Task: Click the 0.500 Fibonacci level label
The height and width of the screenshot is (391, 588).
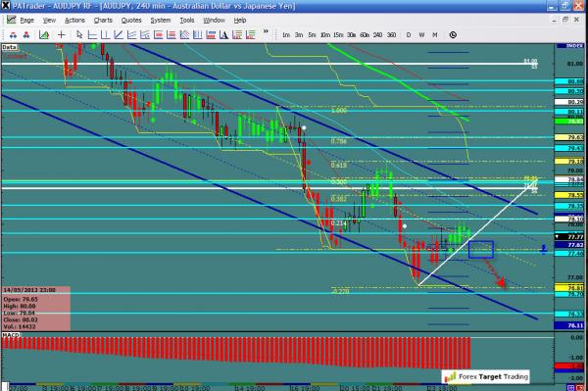Action: (339, 182)
